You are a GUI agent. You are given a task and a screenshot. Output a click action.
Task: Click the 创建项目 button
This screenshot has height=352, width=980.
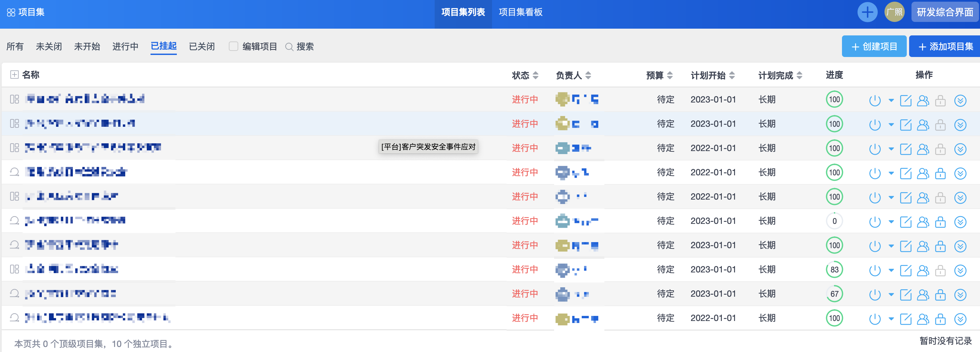874,47
